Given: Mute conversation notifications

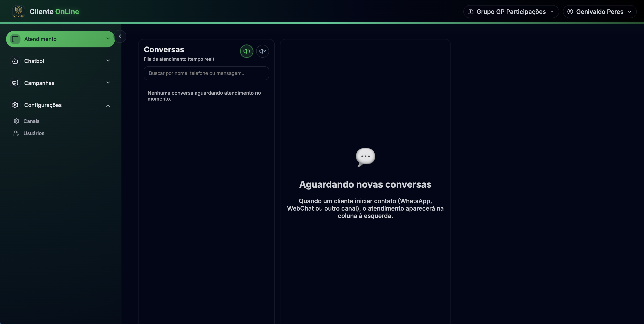Looking at the screenshot, I should (262, 51).
